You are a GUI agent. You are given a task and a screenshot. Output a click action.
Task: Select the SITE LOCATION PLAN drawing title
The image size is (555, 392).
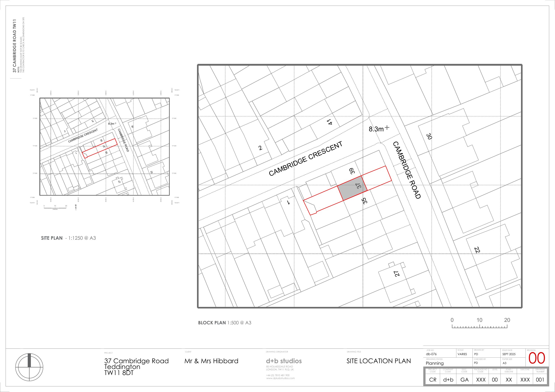point(379,361)
